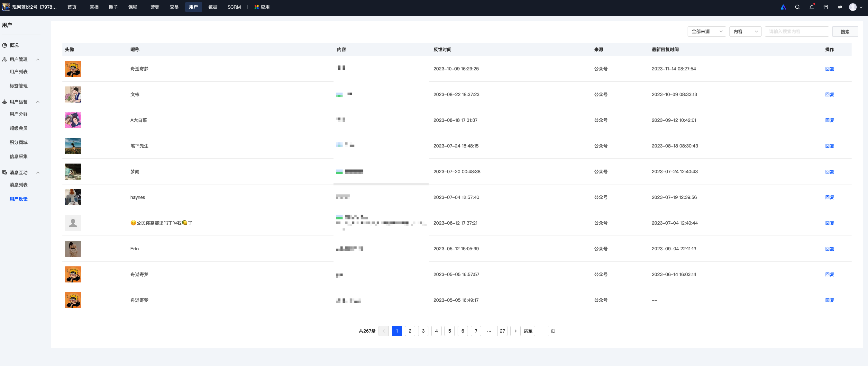
Task: Click A大白菜's avatar thumbnail
Action: (x=73, y=120)
